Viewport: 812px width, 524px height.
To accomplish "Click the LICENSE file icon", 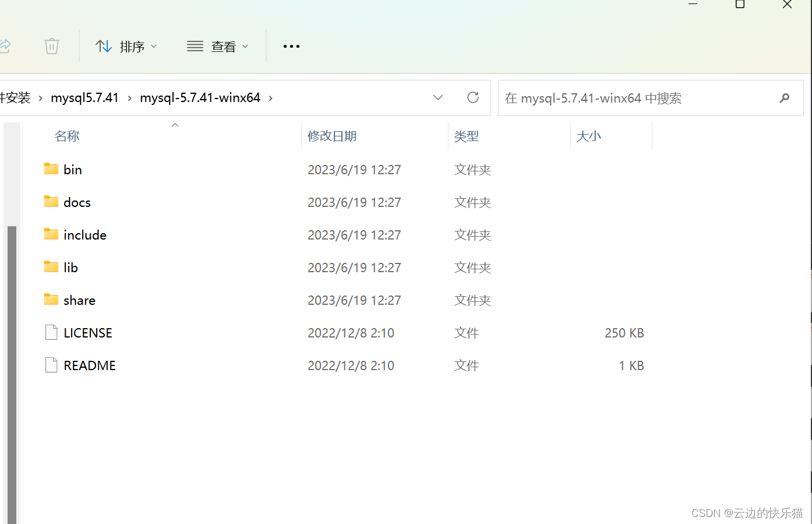I will click(x=51, y=332).
